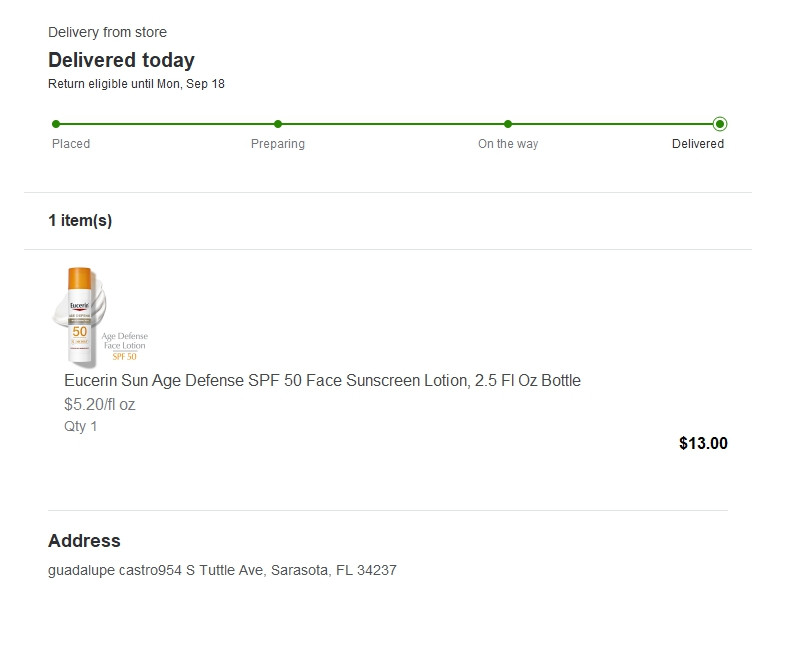This screenshot has height=646, width=800.
Task: Click the Preparing step dot on tracker
Action: coord(278,124)
